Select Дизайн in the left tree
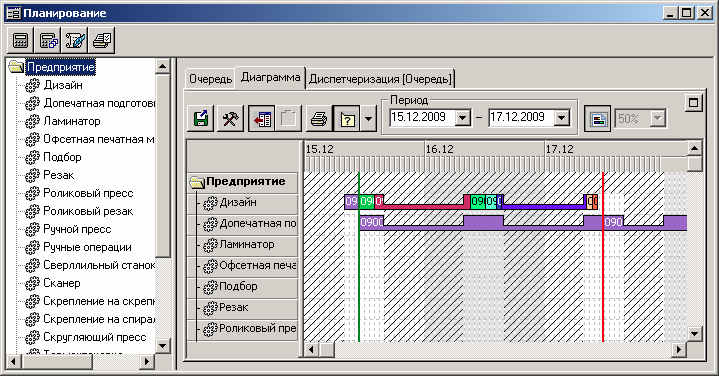 pos(63,85)
